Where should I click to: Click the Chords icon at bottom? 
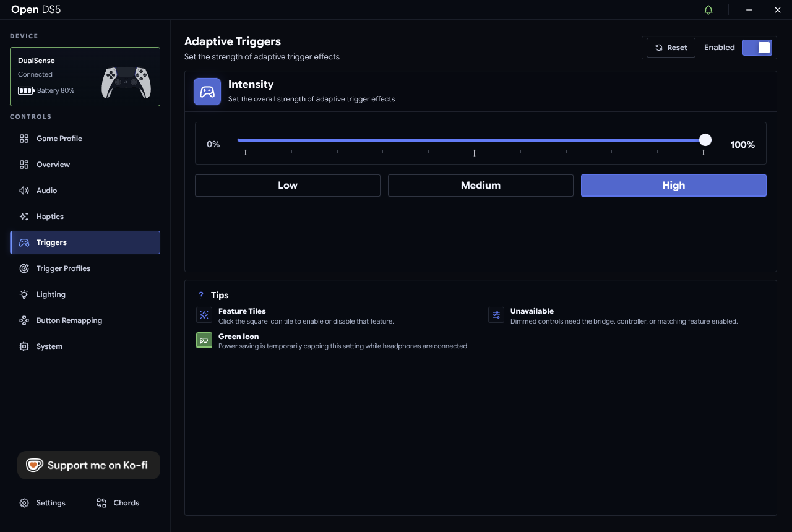click(x=101, y=503)
